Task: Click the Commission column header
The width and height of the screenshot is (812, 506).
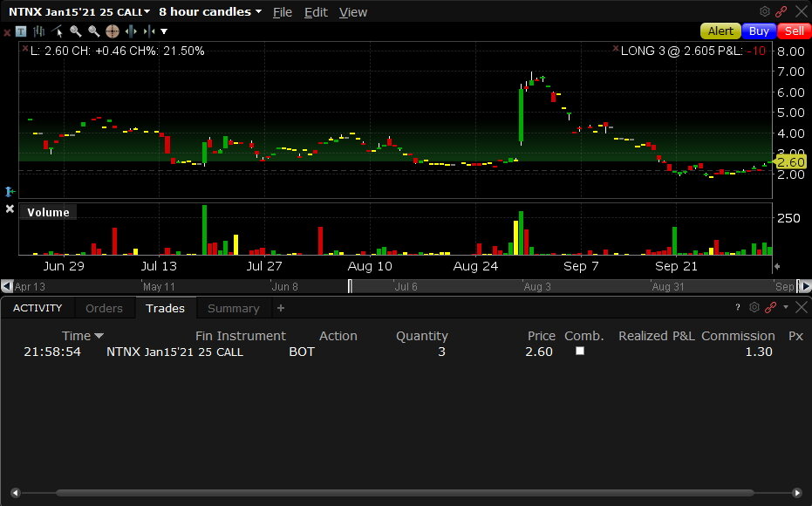Action: click(738, 336)
